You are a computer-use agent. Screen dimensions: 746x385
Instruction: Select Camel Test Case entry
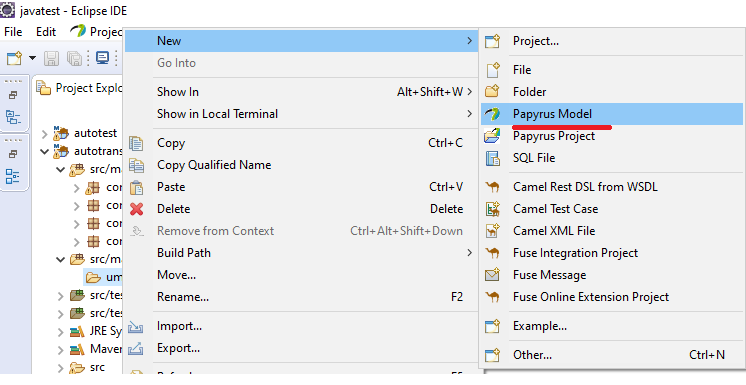coord(612,209)
